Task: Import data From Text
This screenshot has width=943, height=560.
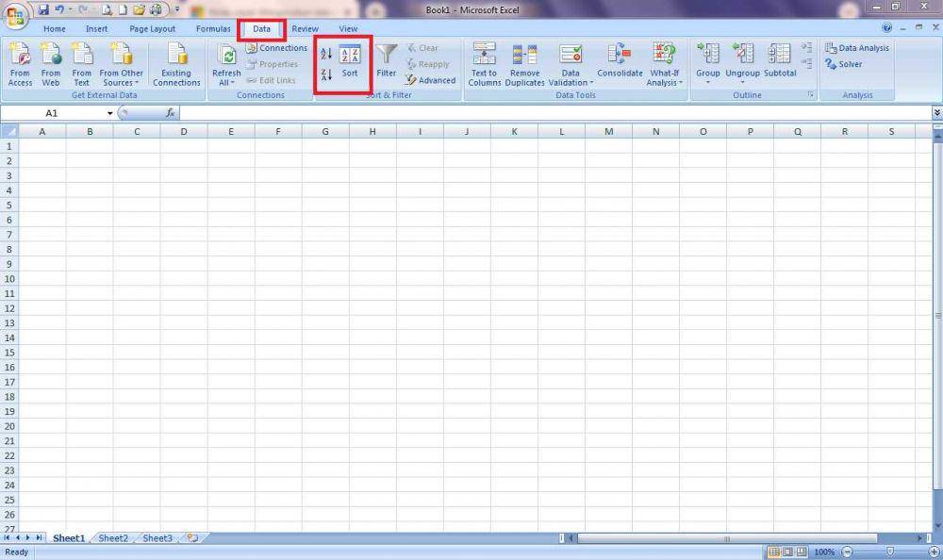Action: pos(81,65)
